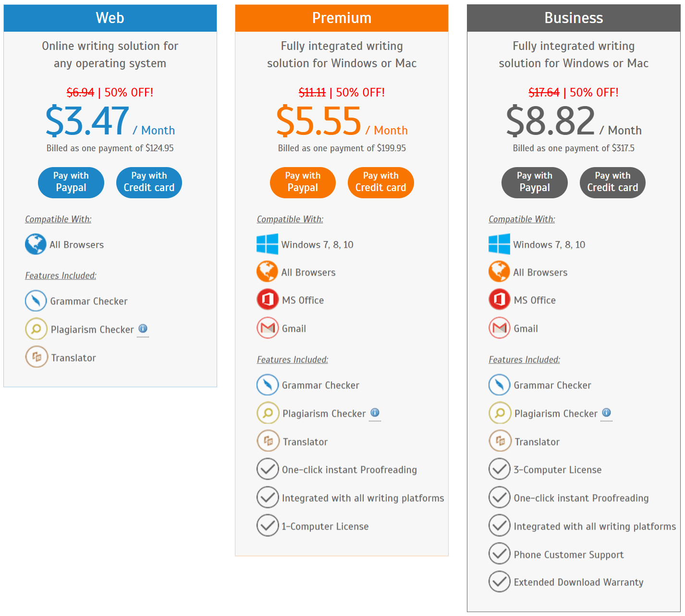Click the magnifier Plagiarism Checker icon in Web
This screenshot has height=616, width=685.
(x=37, y=329)
